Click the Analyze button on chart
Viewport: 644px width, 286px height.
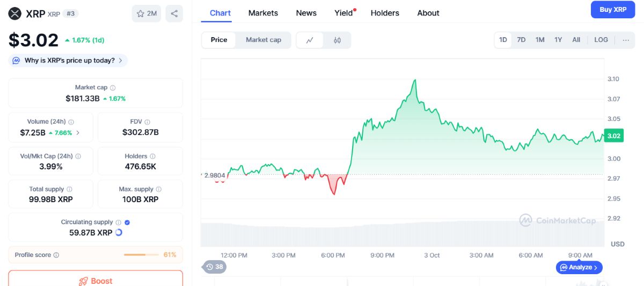[x=580, y=267]
